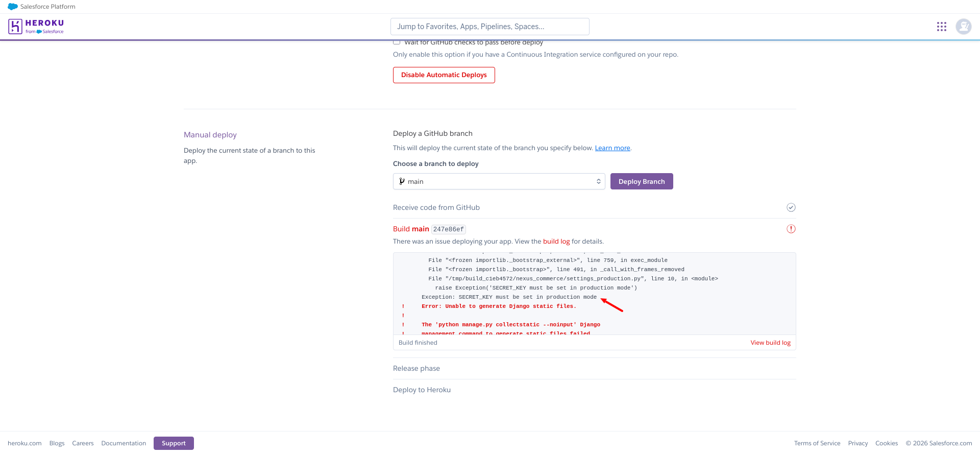Click Deploy a GitHub branch heading
This screenshot has width=980, height=455.
point(433,133)
